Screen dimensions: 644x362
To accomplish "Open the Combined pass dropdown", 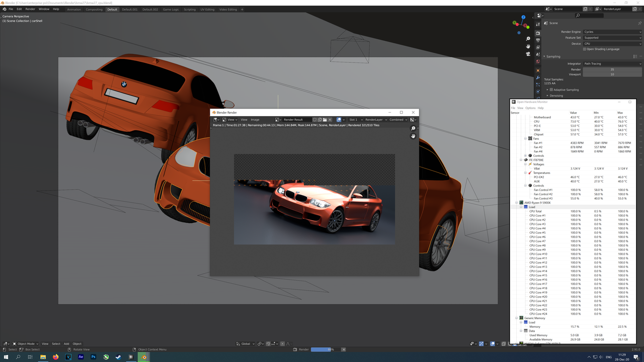I will (398, 120).
